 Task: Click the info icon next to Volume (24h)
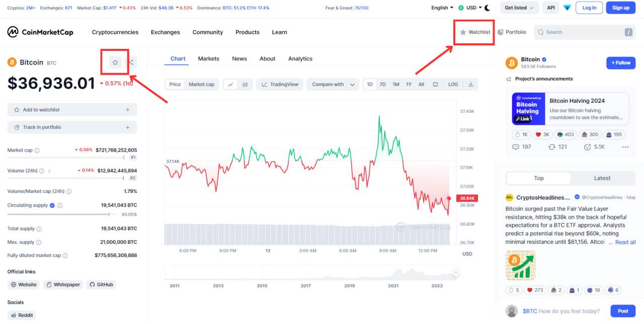[x=42, y=171]
